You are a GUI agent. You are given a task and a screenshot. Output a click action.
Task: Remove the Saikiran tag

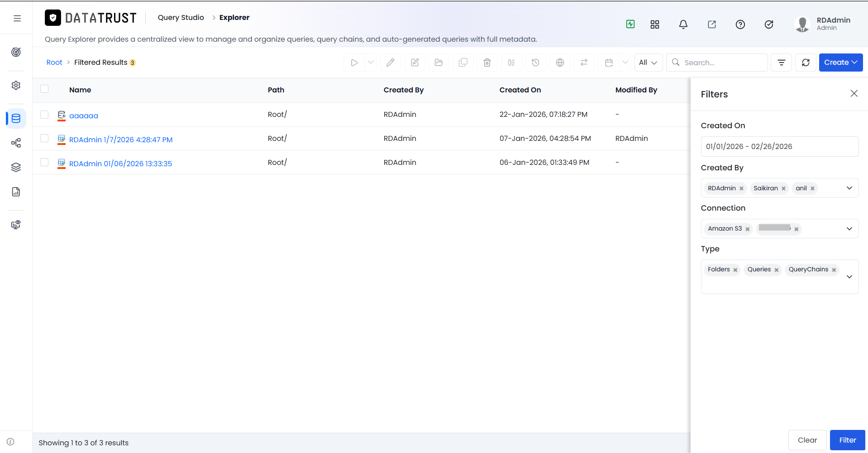click(783, 188)
